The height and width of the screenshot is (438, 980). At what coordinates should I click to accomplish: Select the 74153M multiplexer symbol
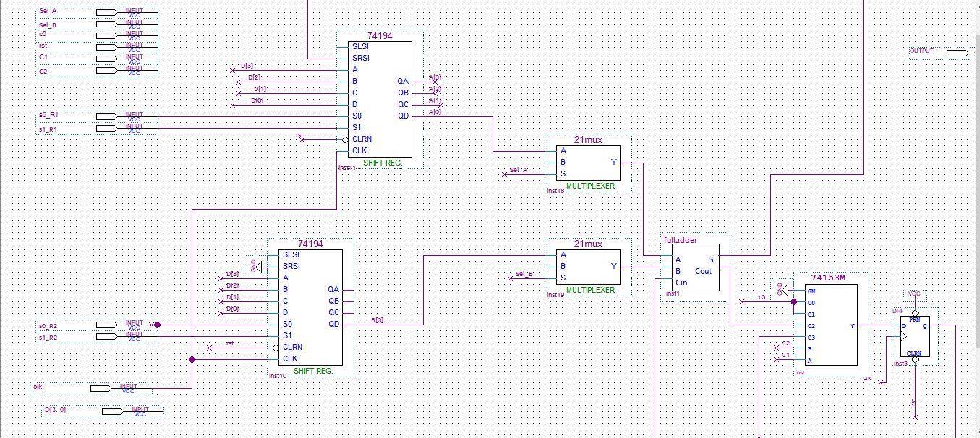[830, 324]
